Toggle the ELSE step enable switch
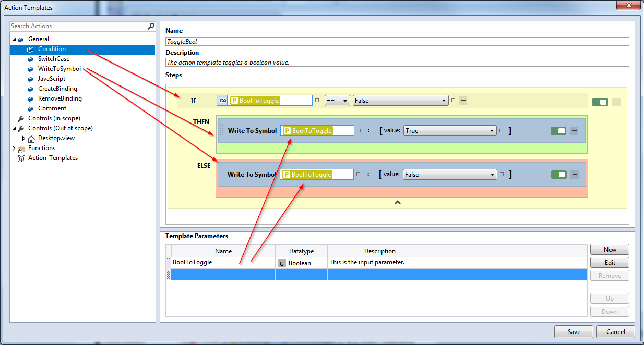The image size is (644, 345). pyautogui.click(x=558, y=175)
